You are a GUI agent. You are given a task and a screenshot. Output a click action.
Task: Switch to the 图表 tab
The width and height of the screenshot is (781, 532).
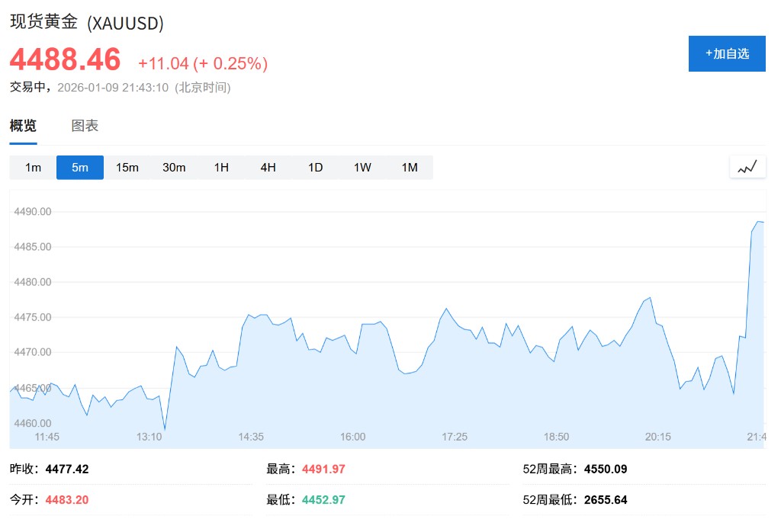85,126
